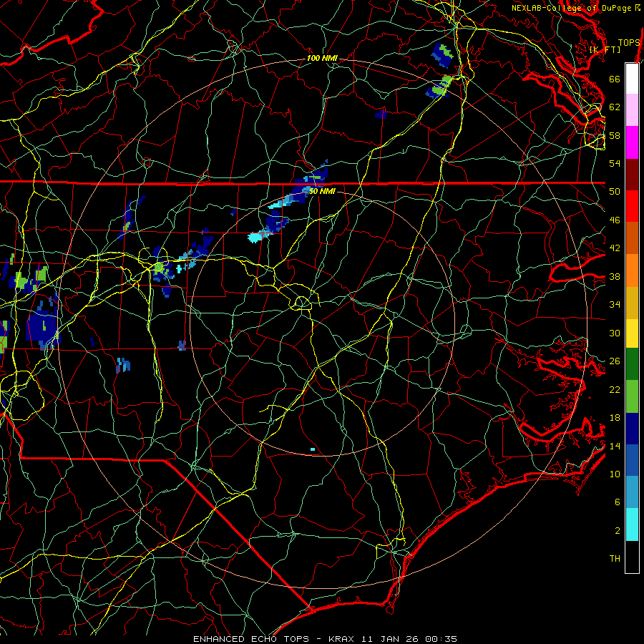Click the dark orange legend band
The width and height of the screenshot is (644, 644).
[x=632, y=238]
